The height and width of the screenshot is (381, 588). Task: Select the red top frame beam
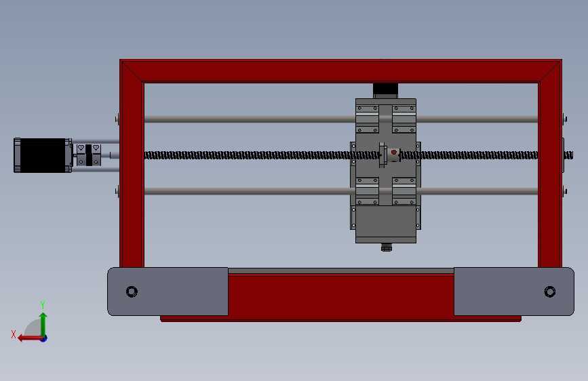click(340, 71)
